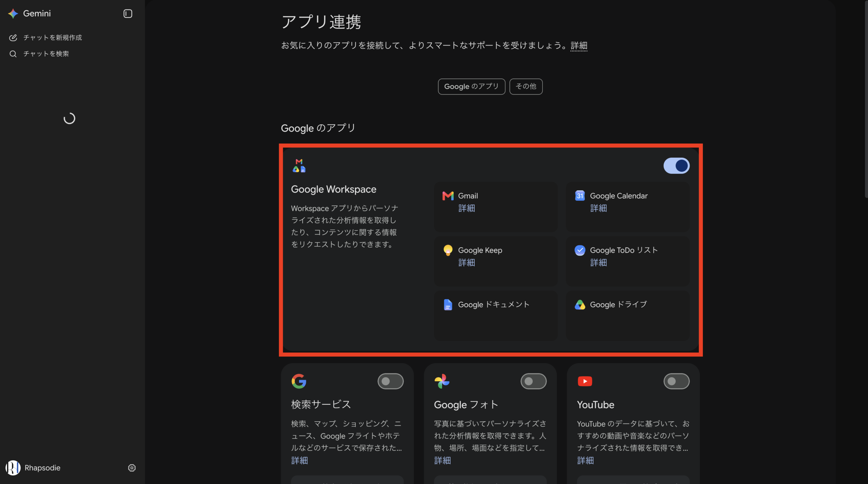Image resolution: width=868 pixels, height=484 pixels.
Task: Click the Google ToDo リスト label
Action: tap(624, 250)
